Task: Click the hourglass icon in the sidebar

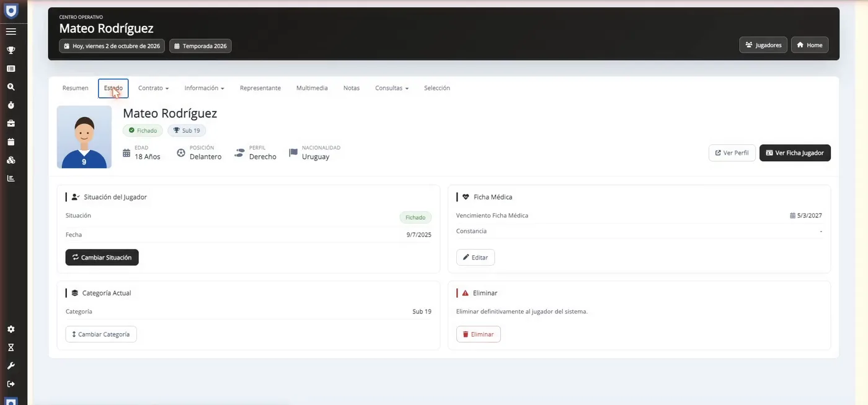Action: coord(11,347)
